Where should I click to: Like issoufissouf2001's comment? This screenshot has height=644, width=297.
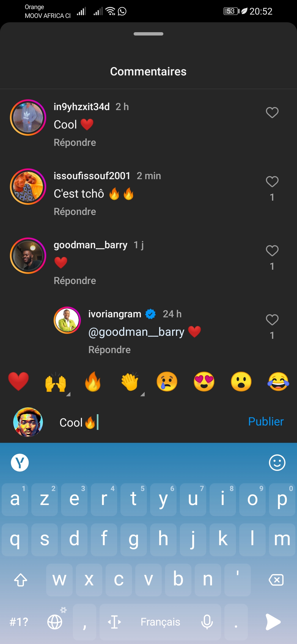pyautogui.click(x=272, y=182)
